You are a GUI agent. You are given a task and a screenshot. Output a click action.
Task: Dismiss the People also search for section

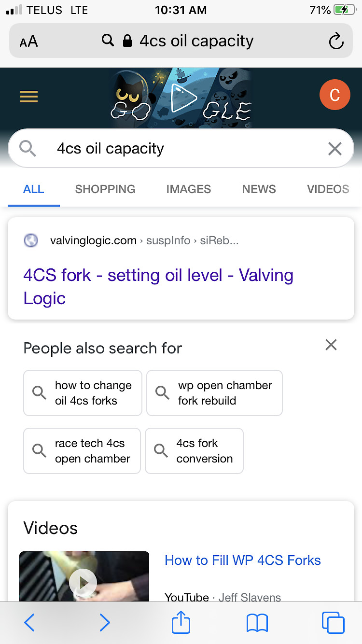click(x=331, y=345)
